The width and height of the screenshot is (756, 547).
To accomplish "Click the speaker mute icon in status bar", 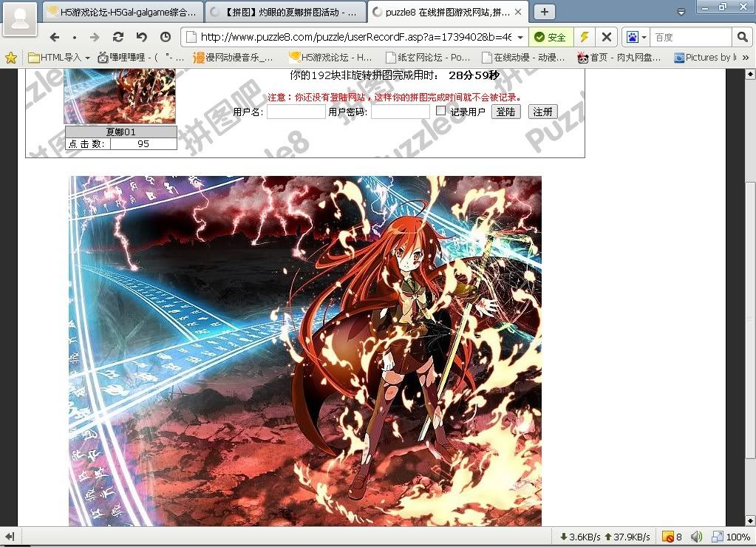I will [696, 537].
